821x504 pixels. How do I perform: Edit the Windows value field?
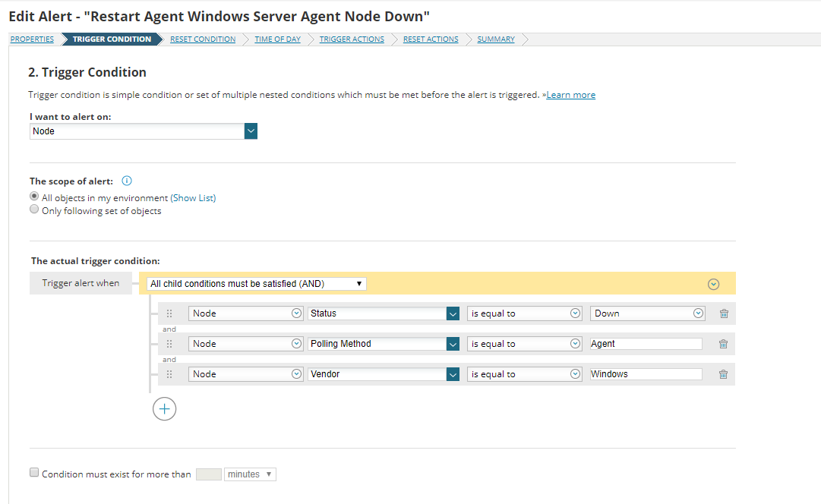coord(646,374)
